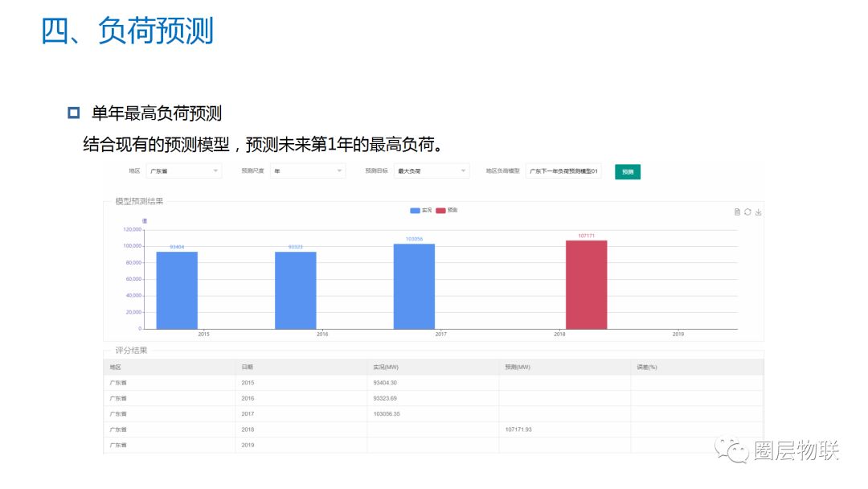Open the 预测目标 dropdown showing 最大负荷
The image size is (868, 489).
pyautogui.click(x=432, y=171)
